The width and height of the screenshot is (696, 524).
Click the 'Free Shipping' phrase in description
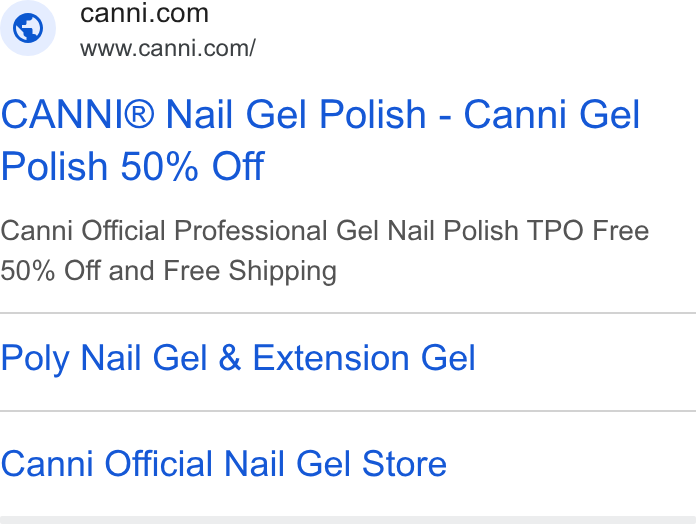coord(250,271)
